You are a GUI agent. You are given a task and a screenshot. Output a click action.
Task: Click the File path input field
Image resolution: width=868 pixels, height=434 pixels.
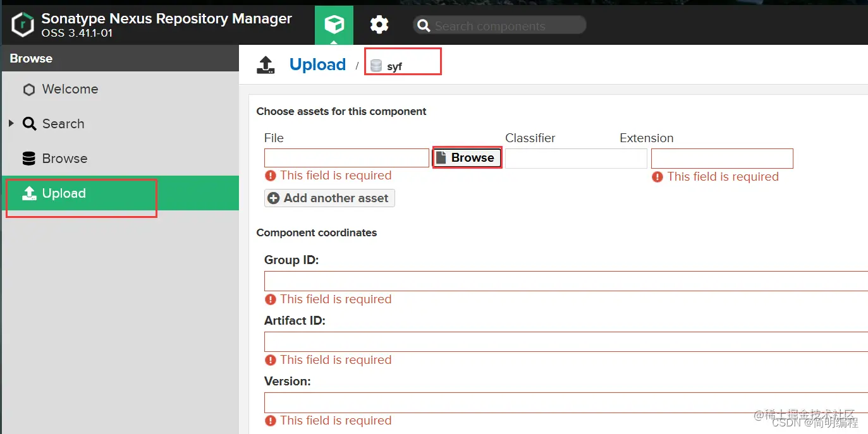(x=346, y=158)
